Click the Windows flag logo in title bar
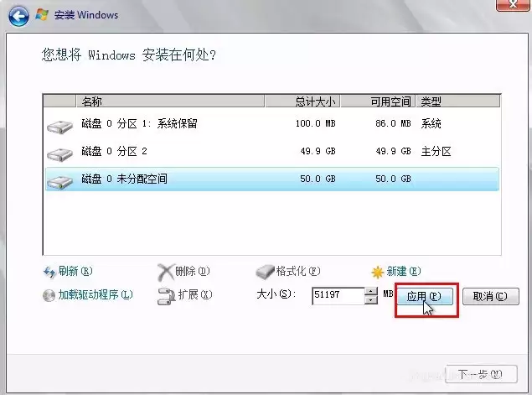Image resolution: width=532 pixels, height=395 pixels. [42, 15]
